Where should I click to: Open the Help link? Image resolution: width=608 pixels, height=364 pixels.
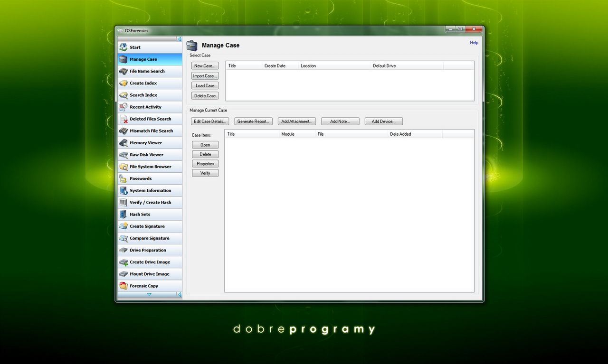(474, 43)
